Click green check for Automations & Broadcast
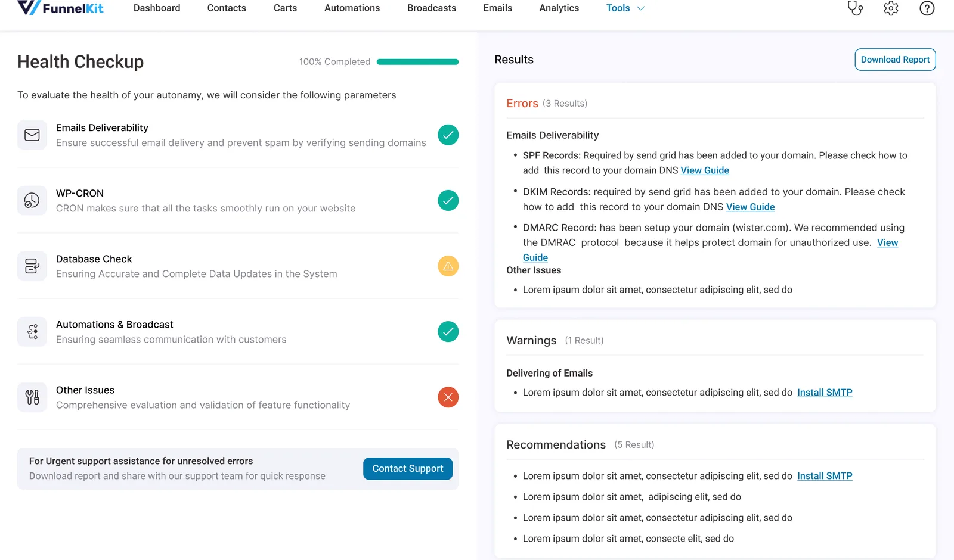 448,332
